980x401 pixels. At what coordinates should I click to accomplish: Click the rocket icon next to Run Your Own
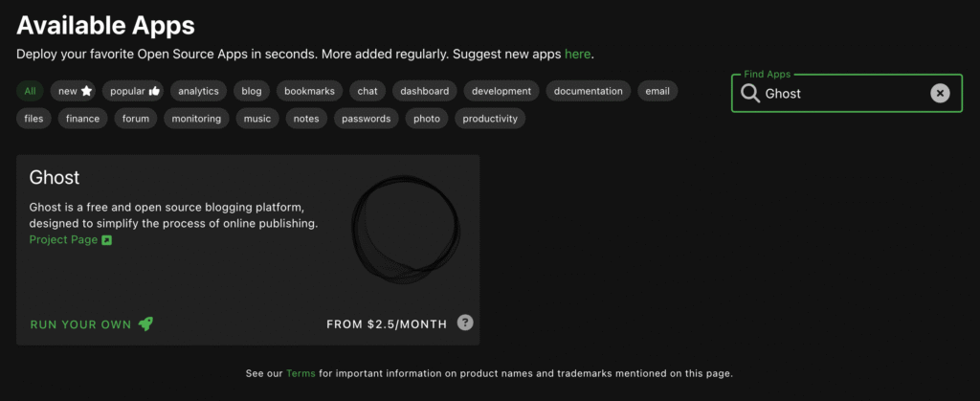point(145,323)
